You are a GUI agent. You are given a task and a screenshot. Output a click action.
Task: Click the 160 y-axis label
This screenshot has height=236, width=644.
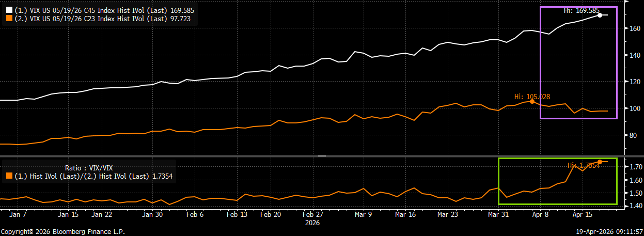(635, 28)
